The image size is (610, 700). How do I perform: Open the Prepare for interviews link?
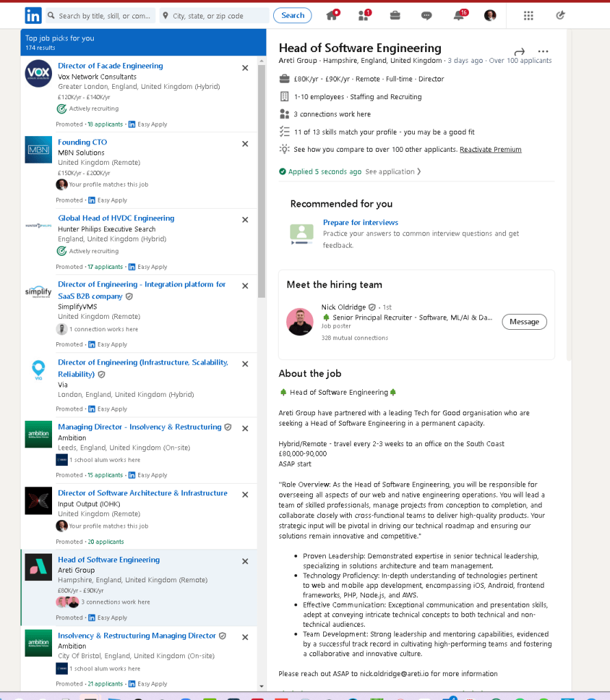coord(360,222)
